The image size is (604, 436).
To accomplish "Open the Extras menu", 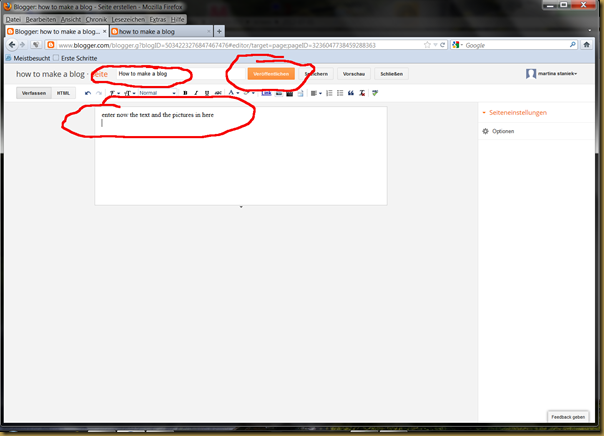I will coord(158,19).
